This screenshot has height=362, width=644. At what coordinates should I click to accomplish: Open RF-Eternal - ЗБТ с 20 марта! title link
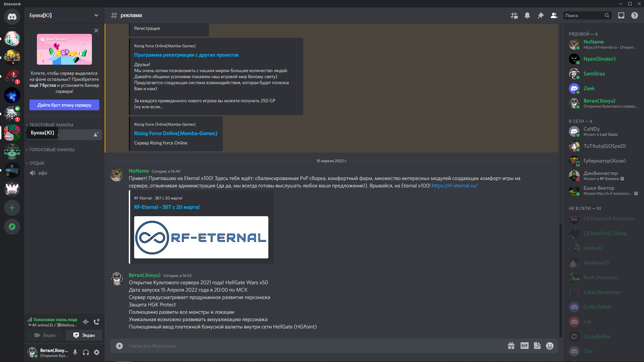[x=167, y=207]
